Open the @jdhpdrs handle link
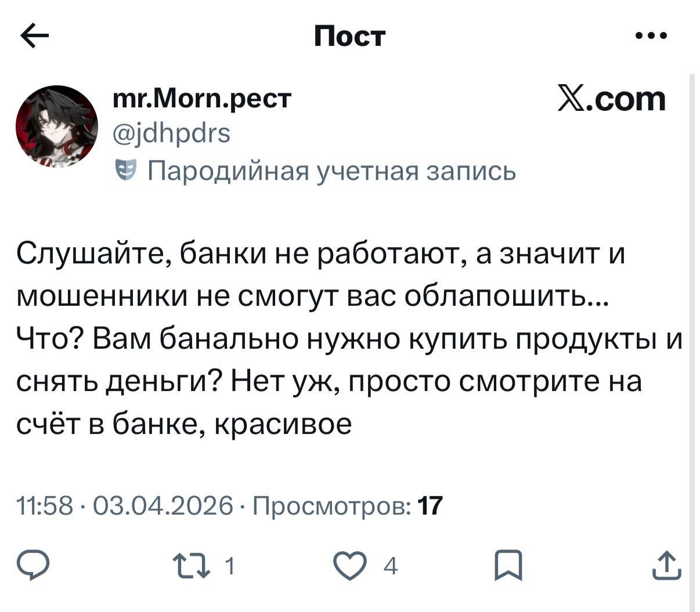Screen dimensions: 700x612 point(172,133)
